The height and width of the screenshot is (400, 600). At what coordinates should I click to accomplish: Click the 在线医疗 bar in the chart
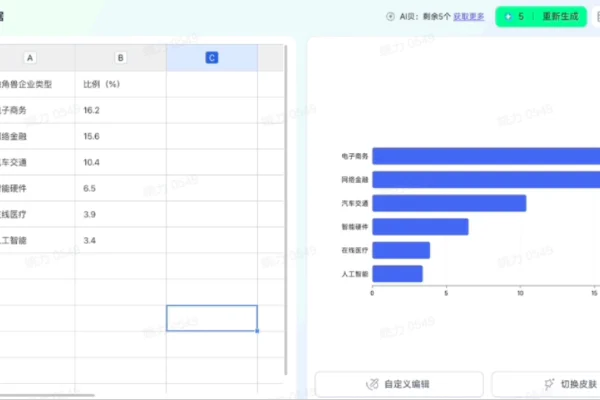[x=401, y=250]
